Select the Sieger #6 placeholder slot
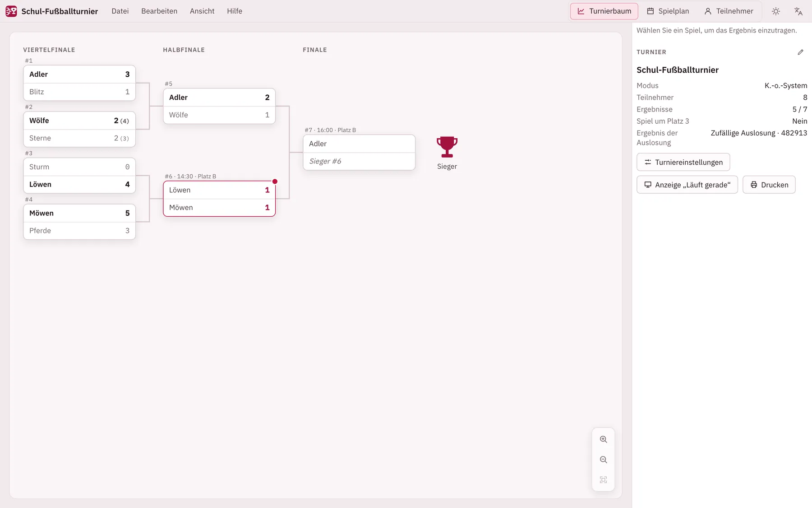 point(359,161)
